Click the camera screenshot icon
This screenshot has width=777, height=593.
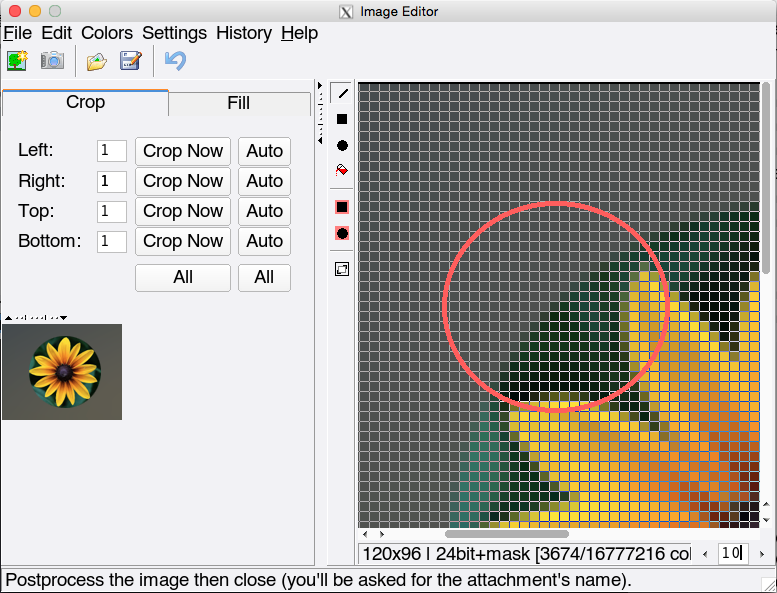point(52,61)
